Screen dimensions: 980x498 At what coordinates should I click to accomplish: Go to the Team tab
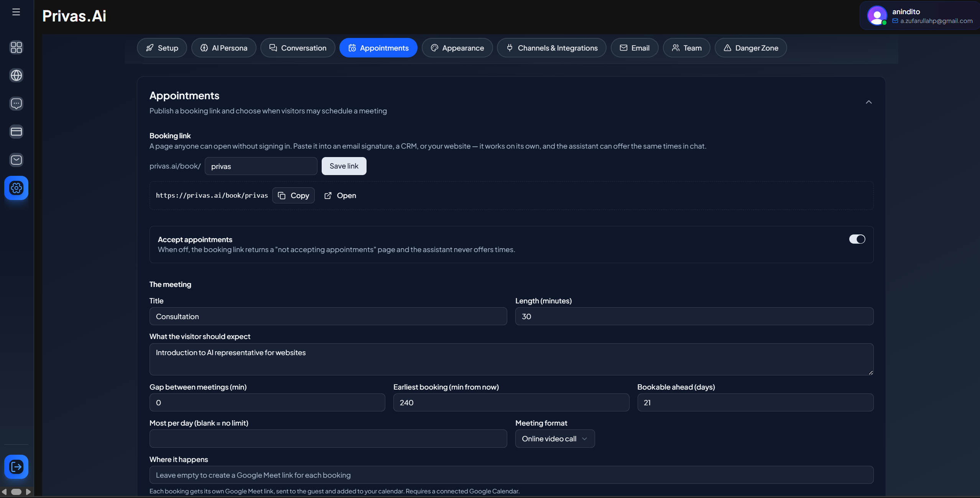pos(687,48)
